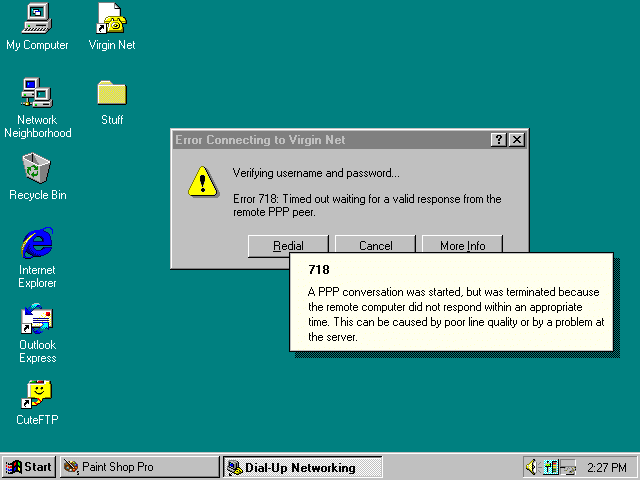Screen dimensions: 640x480
Task: Click the 718 help popup heading
Action: (319, 269)
